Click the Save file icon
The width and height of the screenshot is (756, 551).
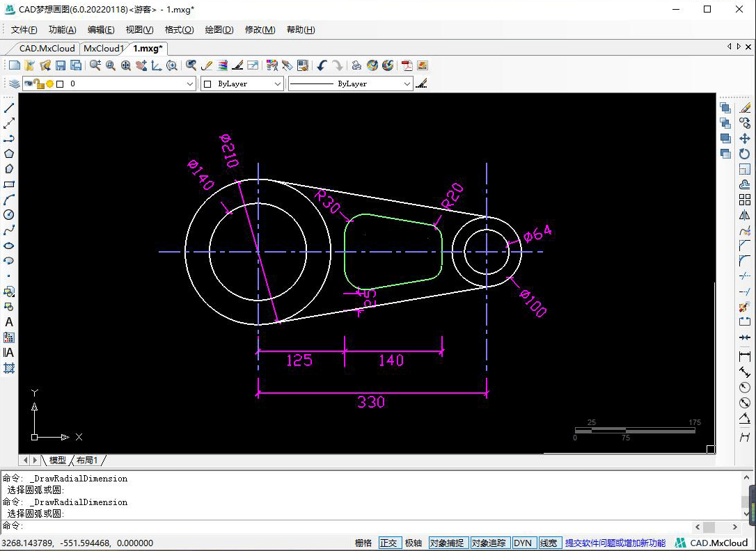(x=61, y=65)
